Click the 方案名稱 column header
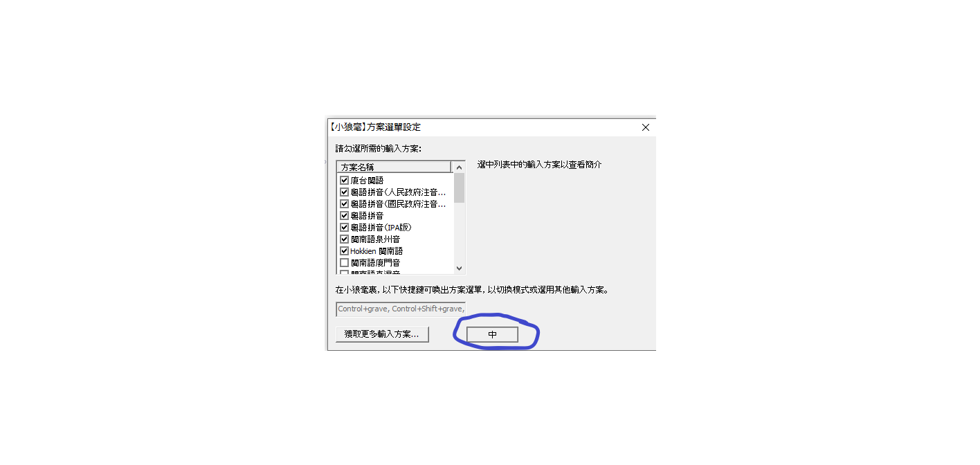This screenshot has height=465, width=980. tap(394, 167)
